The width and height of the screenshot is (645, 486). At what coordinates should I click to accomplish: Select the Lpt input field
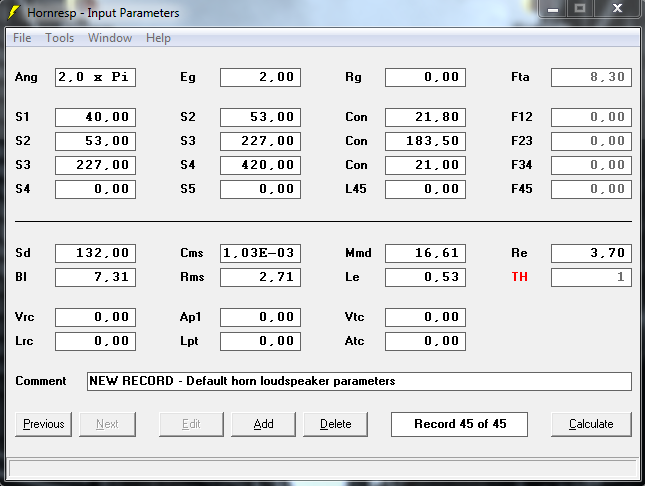pyautogui.click(x=260, y=341)
